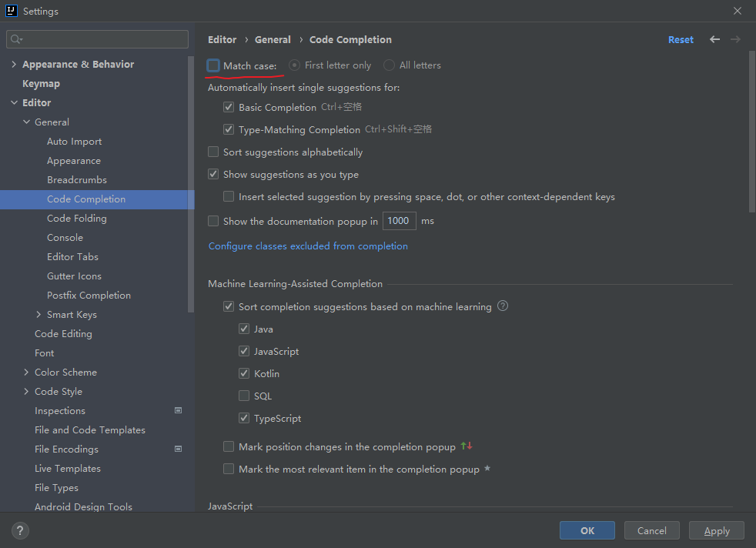
Task: Click the help question mark icon
Action: click(21, 530)
